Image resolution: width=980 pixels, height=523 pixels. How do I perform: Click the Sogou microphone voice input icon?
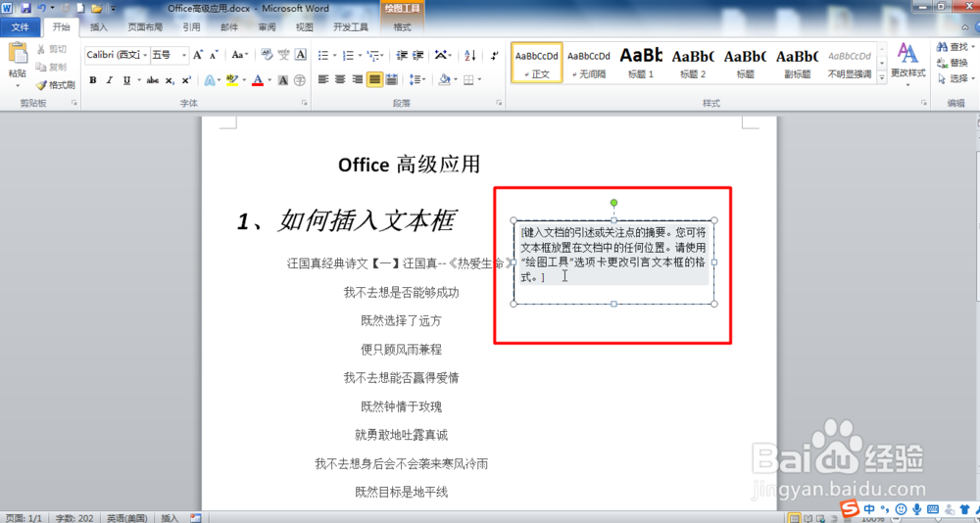tap(917, 508)
